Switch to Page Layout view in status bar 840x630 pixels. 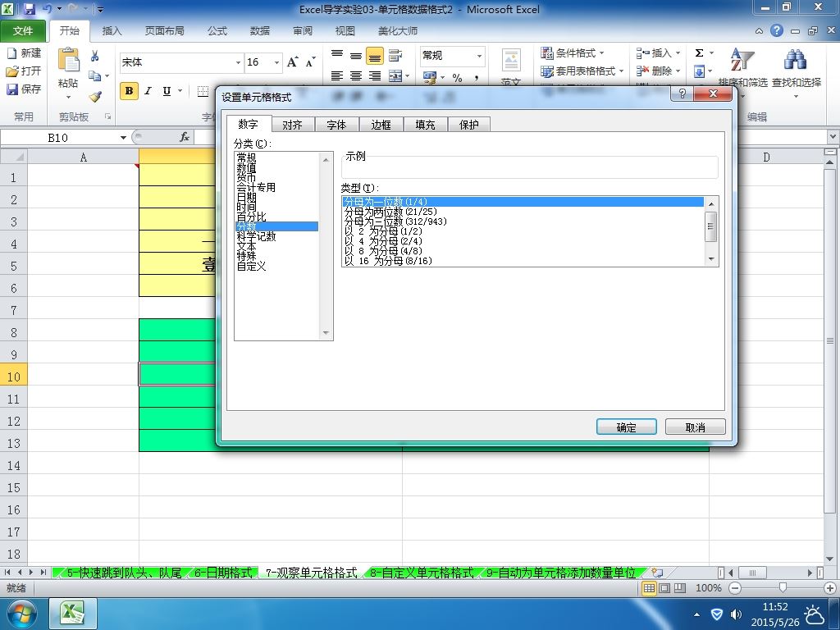point(664,588)
